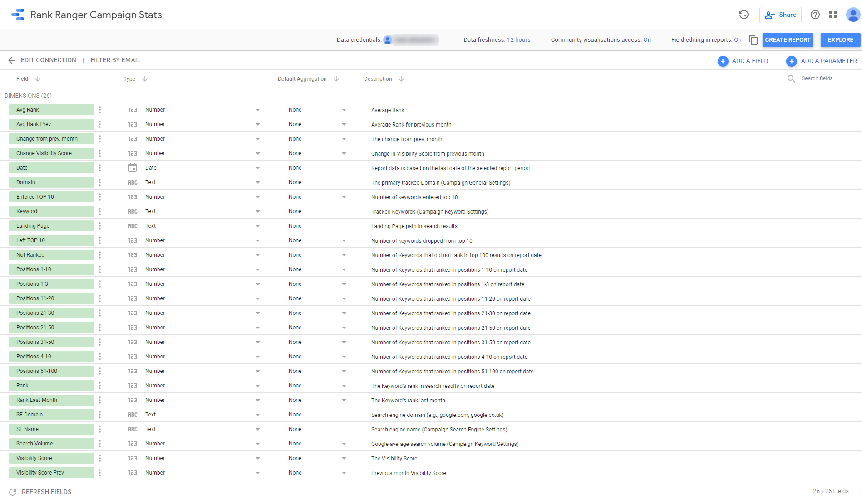The width and height of the screenshot is (862, 504).
Task: Click the back arrow beside Edit Connection
Action: tap(12, 60)
